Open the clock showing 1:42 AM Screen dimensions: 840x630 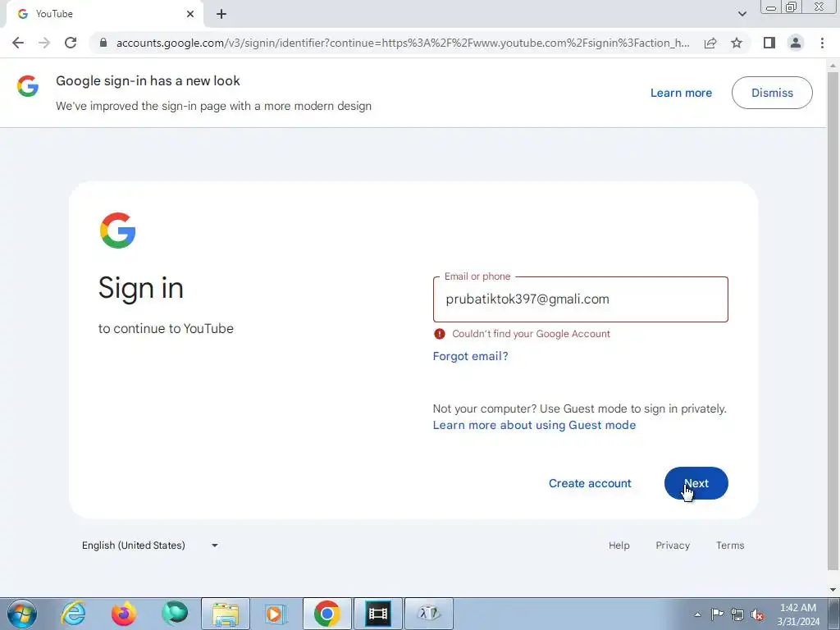tap(798, 614)
